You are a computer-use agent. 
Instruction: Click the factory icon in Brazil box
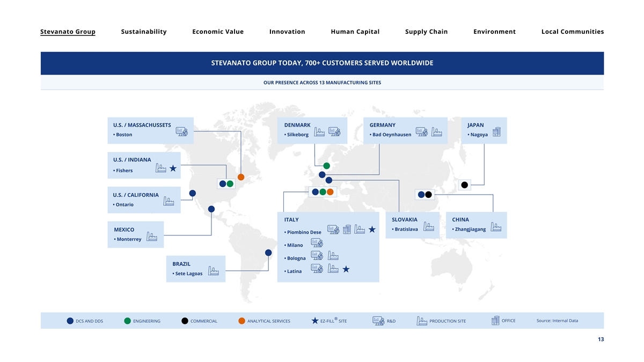coord(213,271)
